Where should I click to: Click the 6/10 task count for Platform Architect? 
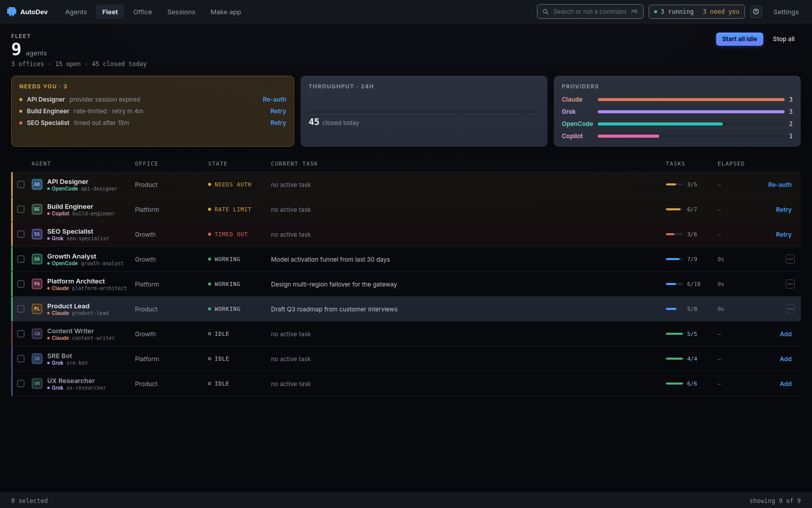[x=694, y=284]
